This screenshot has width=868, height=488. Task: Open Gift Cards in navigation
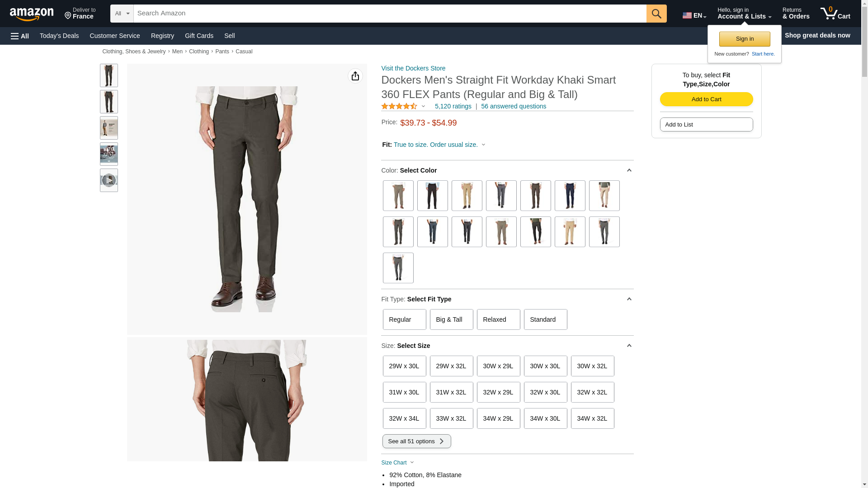point(199,36)
